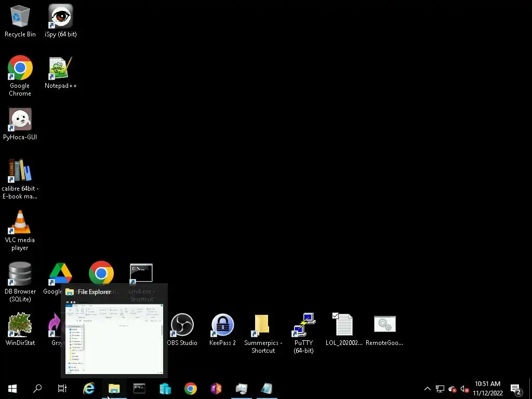This screenshot has width=532, height=399.
Task: Open the Recycle Bin desktop icon
Action: point(20,21)
